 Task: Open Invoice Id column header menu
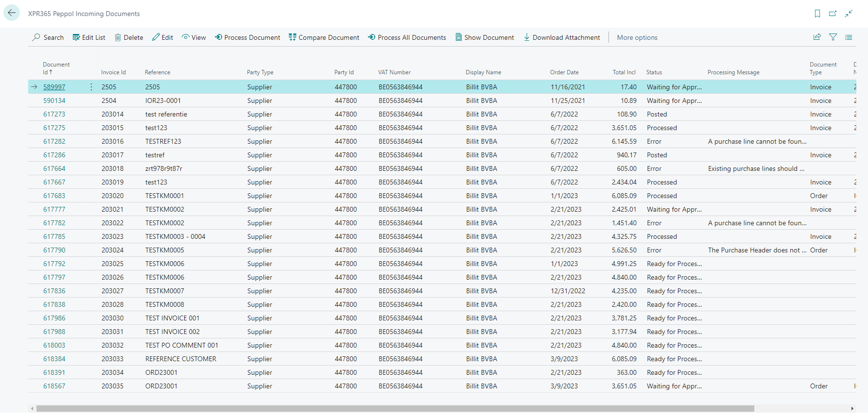click(113, 72)
